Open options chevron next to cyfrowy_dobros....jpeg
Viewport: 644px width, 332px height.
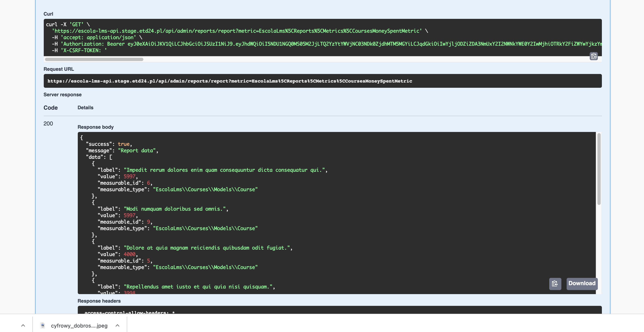(x=117, y=325)
